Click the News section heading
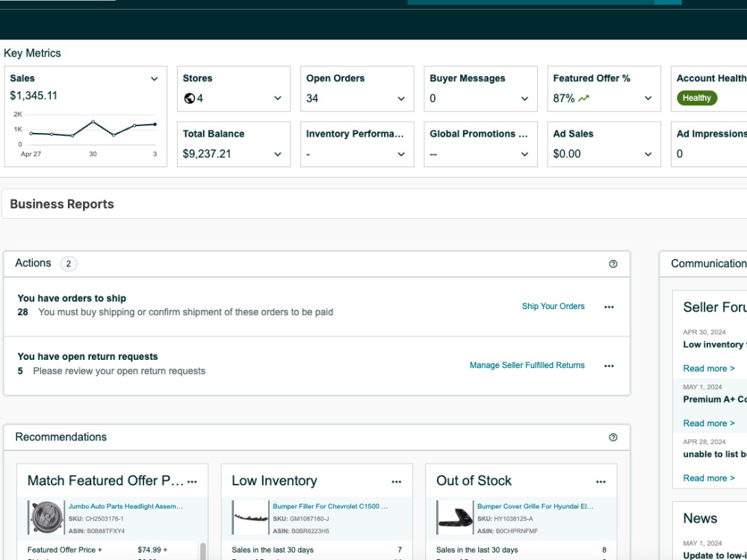Screen dimensions: 747x560 click(700, 518)
